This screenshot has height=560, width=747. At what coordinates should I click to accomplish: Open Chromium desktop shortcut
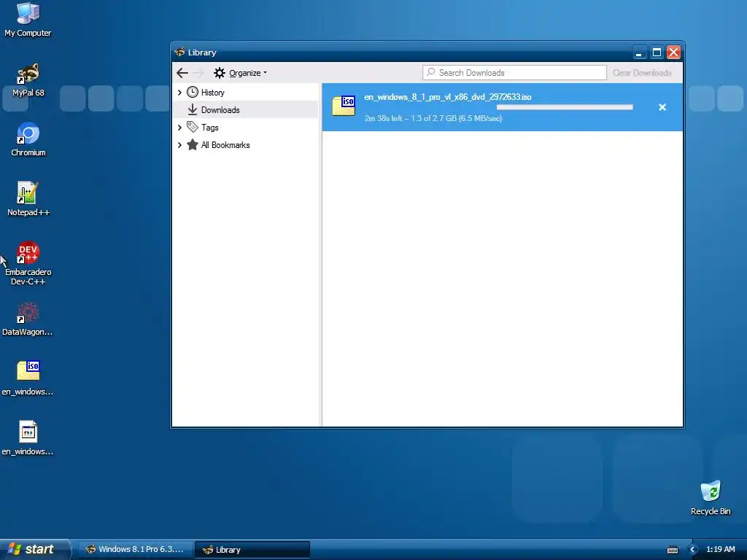tap(28, 139)
